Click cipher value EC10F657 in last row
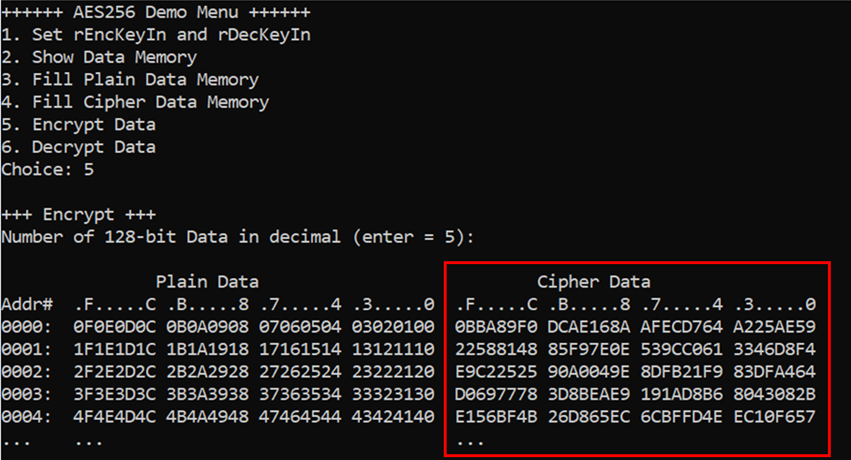Viewport: 851px width, 460px height. pos(774,417)
